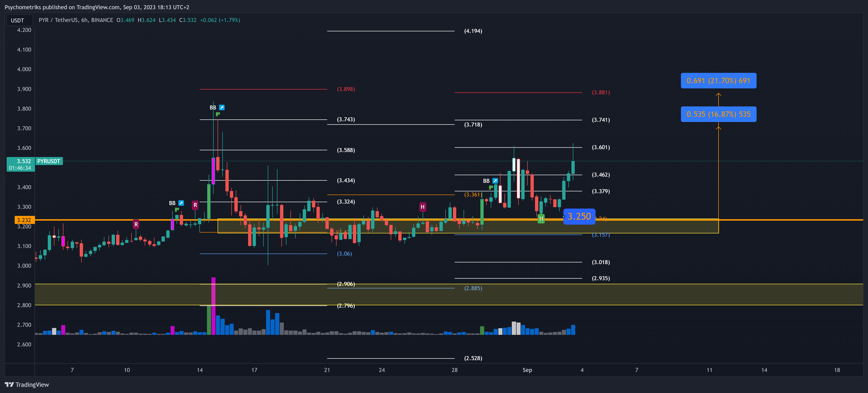Select the (3.379) level label
This screenshot has width=868, height=393.
coord(601,191)
